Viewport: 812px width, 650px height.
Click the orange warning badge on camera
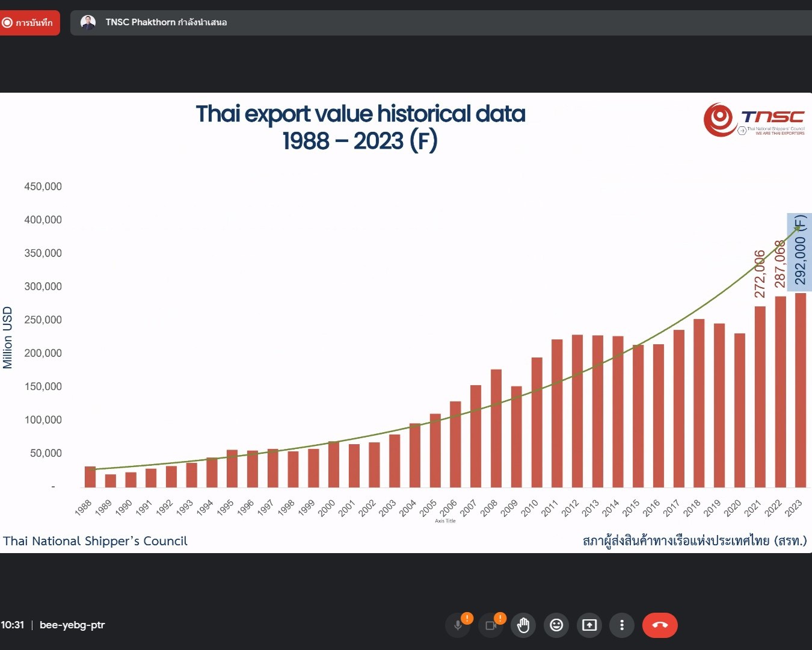coord(500,618)
